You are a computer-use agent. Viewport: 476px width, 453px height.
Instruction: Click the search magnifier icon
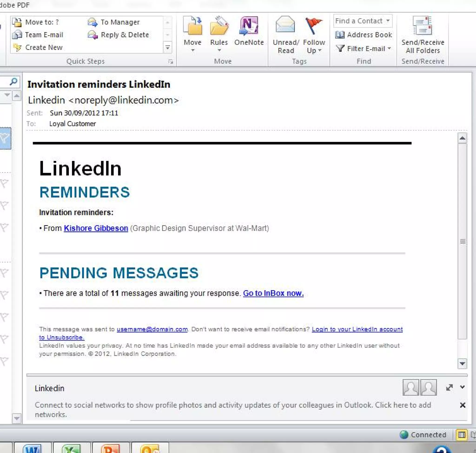coord(14,82)
